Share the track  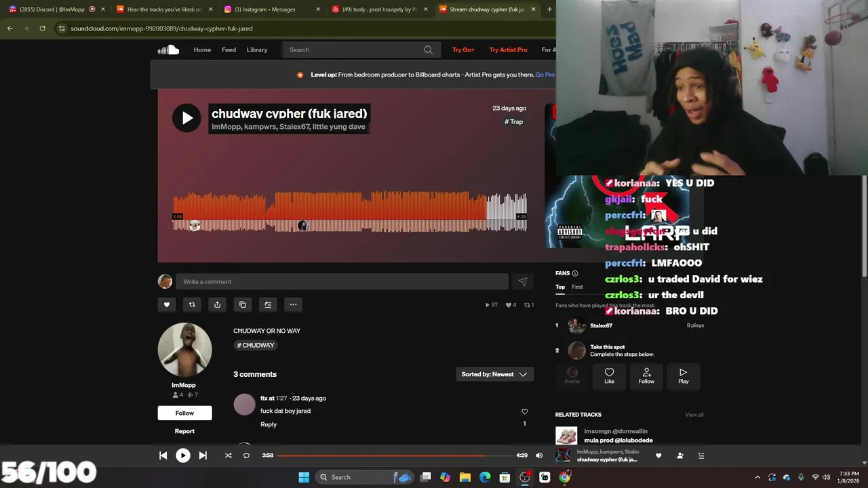click(x=217, y=304)
